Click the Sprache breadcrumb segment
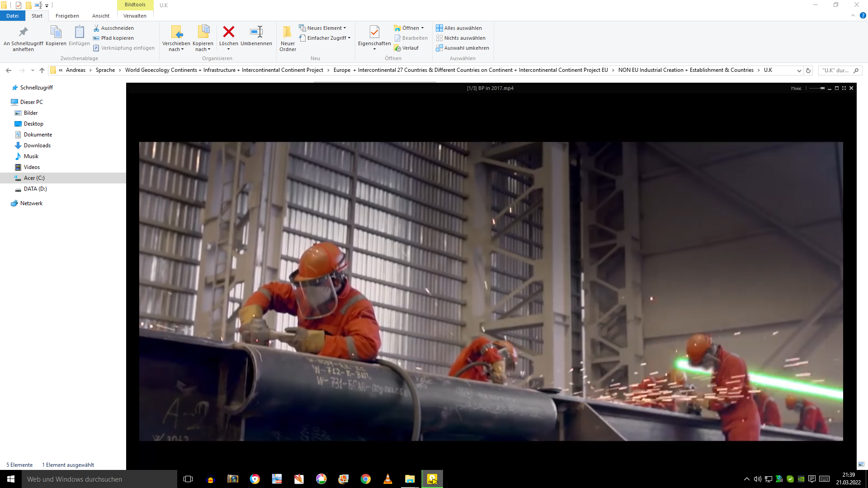Viewport: 868px width, 488px height. coord(105,70)
